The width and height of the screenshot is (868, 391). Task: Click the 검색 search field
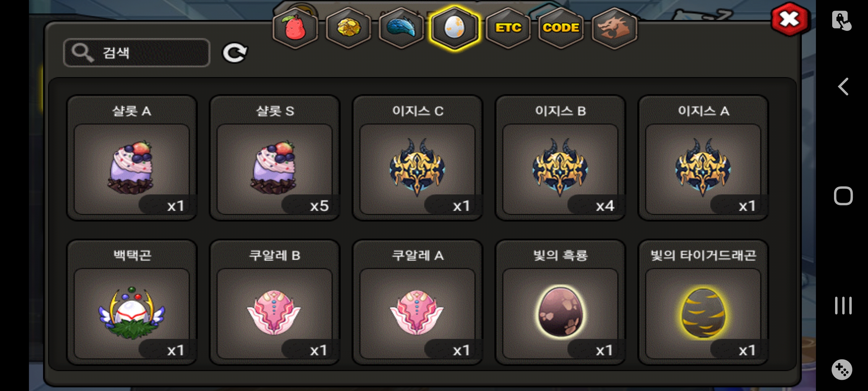(x=137, y=53)
